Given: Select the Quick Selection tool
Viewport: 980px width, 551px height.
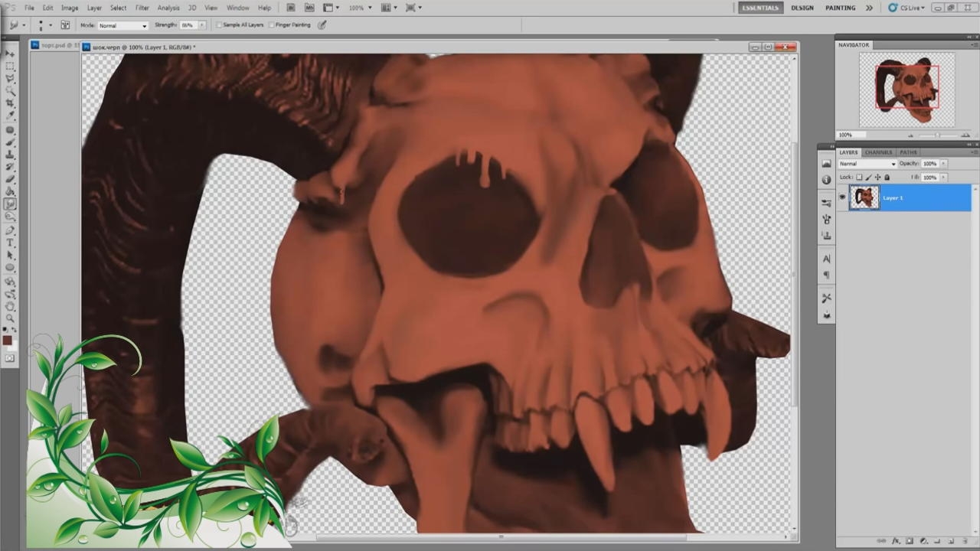Looking at the screenshot, I should 10,91.
